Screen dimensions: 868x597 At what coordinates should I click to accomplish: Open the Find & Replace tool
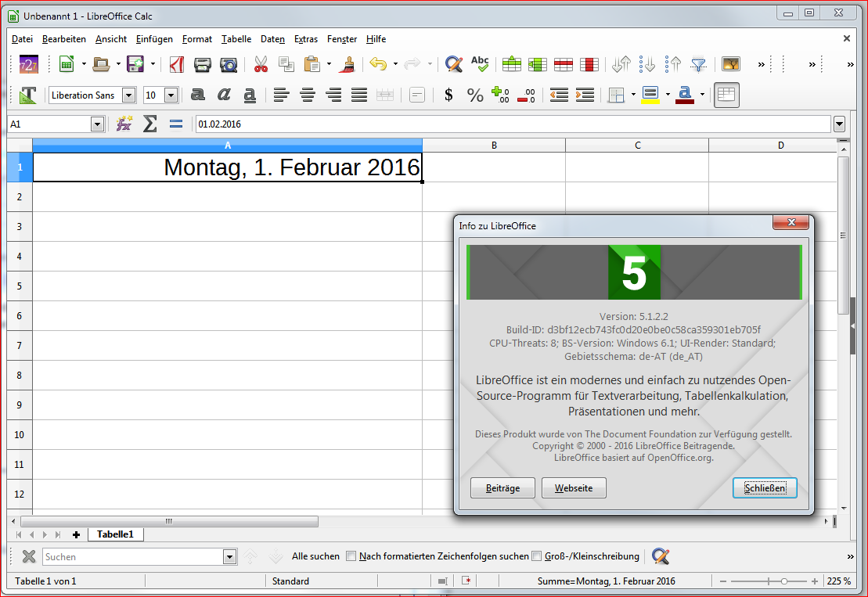453,64
